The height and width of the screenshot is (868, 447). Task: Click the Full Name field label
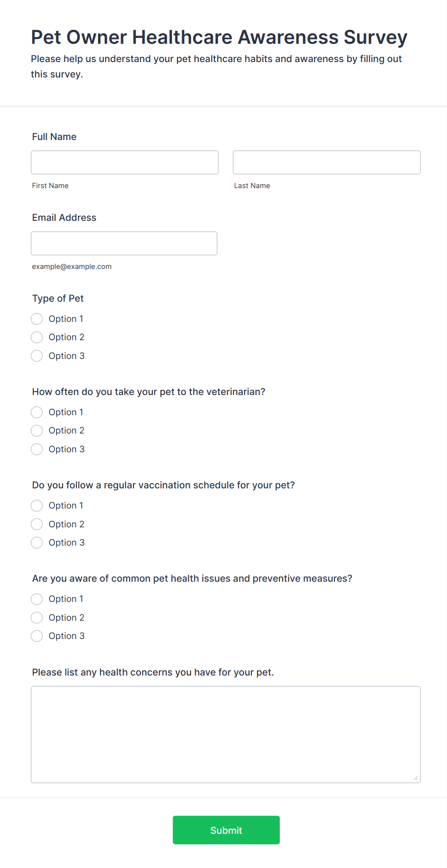(54, 137)
